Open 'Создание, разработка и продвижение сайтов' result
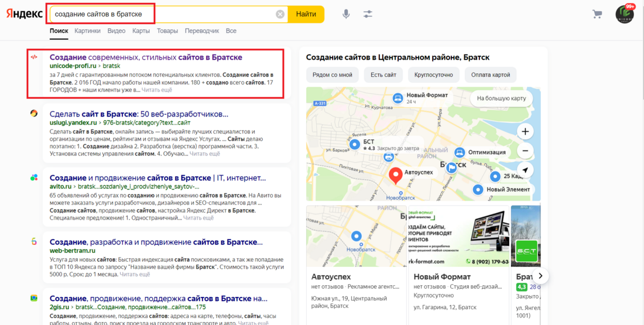 pos(156,242)
